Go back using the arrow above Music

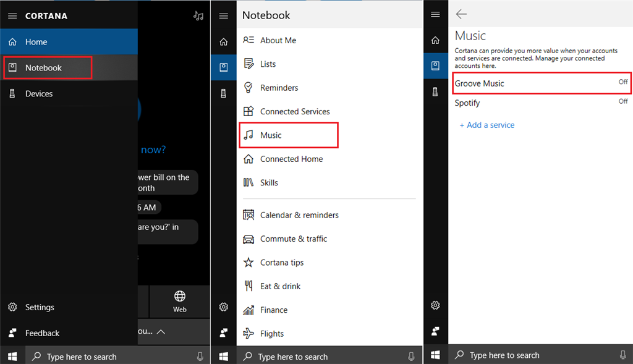click(x=461, y=14)
